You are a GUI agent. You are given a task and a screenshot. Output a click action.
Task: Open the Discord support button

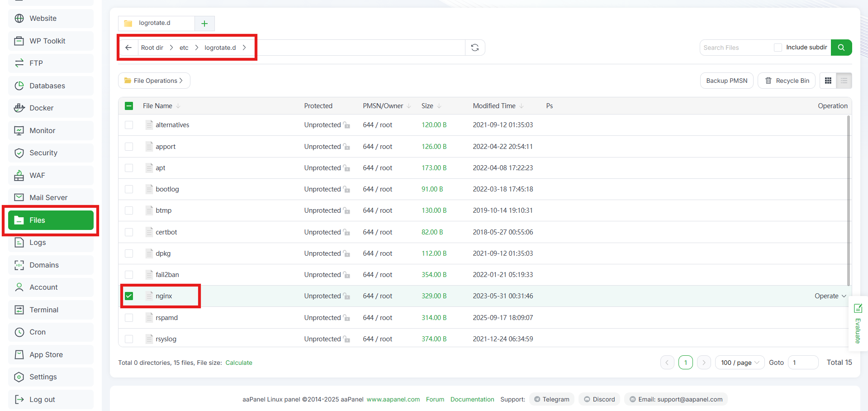(599, 399)
